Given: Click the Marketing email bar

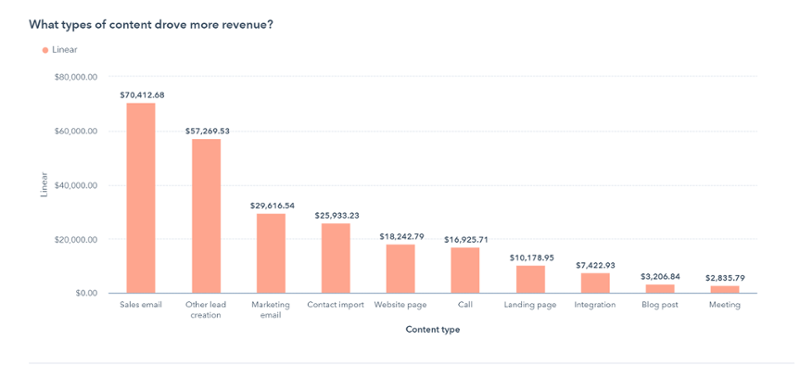Looking at the screenshot, I should 271,253.
